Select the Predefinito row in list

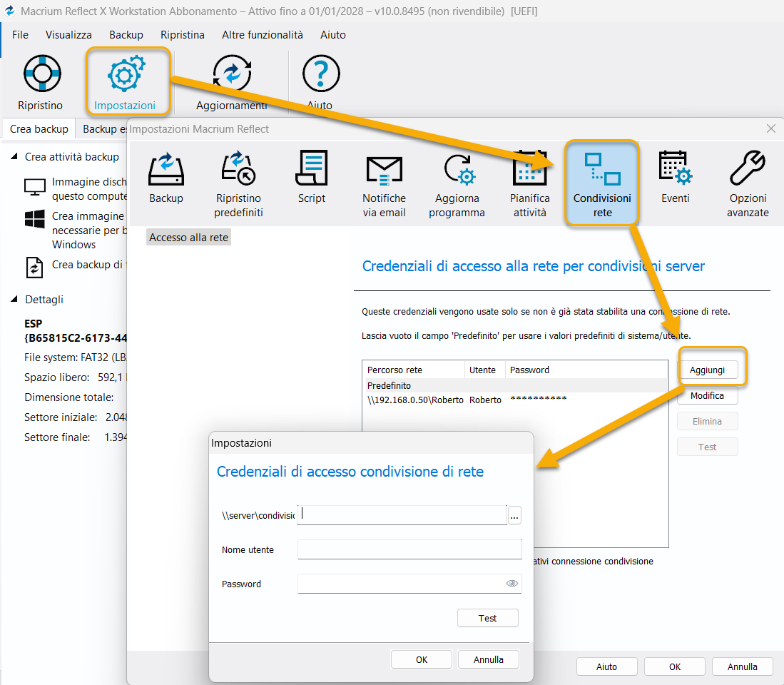(x=515, y=385)
